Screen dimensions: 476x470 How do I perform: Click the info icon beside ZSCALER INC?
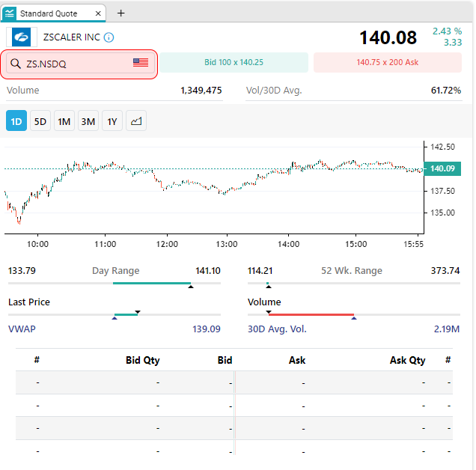coord(109,37)
